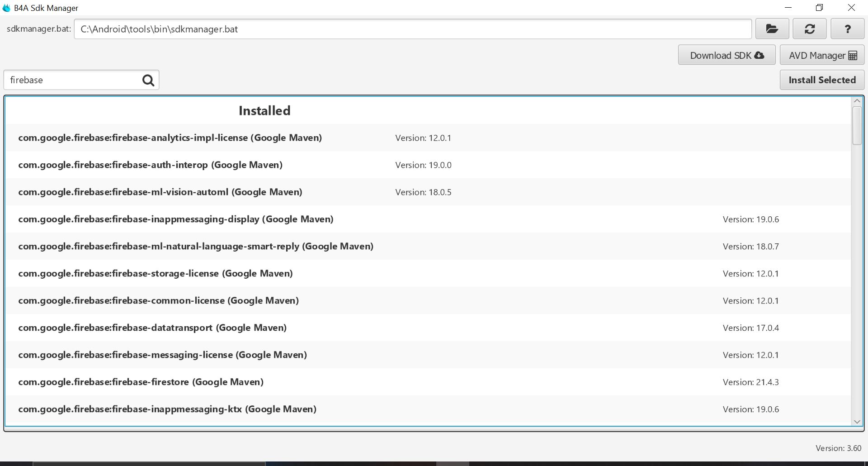Click the search magnifier icon
The image size is (868, 466).
click(x=148, y=80)
